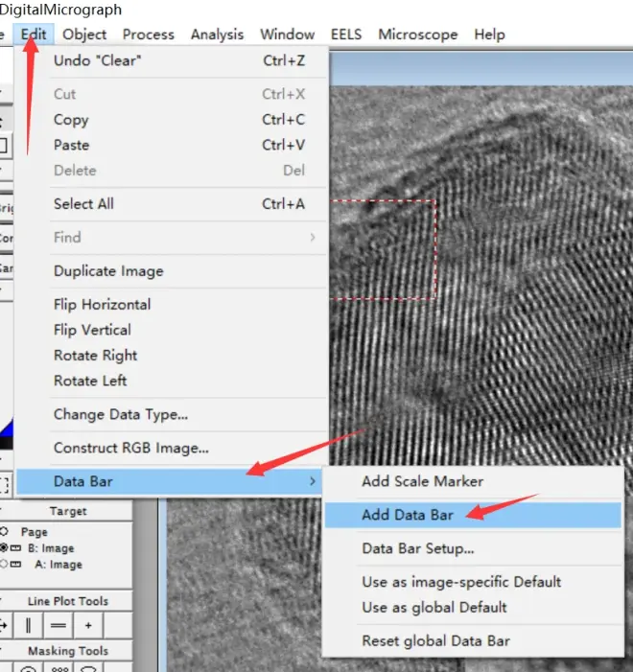Click the ruler icon beside B: Image
Screen dimensions: 633x672
(x=15, y=548)
